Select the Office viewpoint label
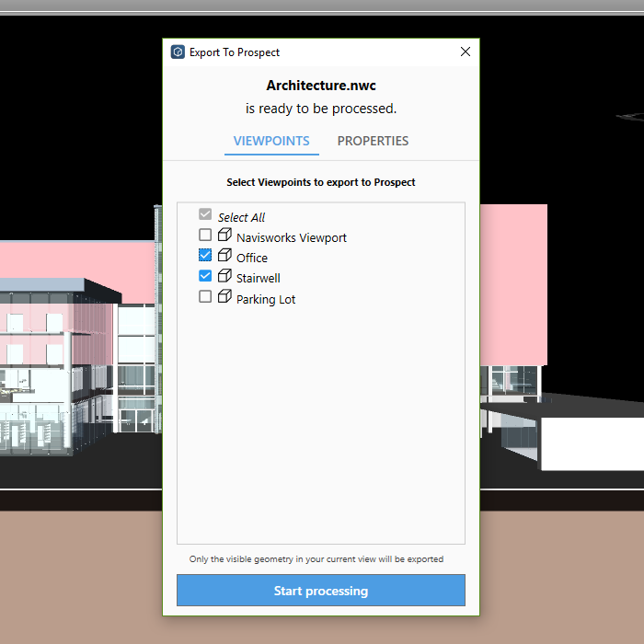 [x=252, y=258]
